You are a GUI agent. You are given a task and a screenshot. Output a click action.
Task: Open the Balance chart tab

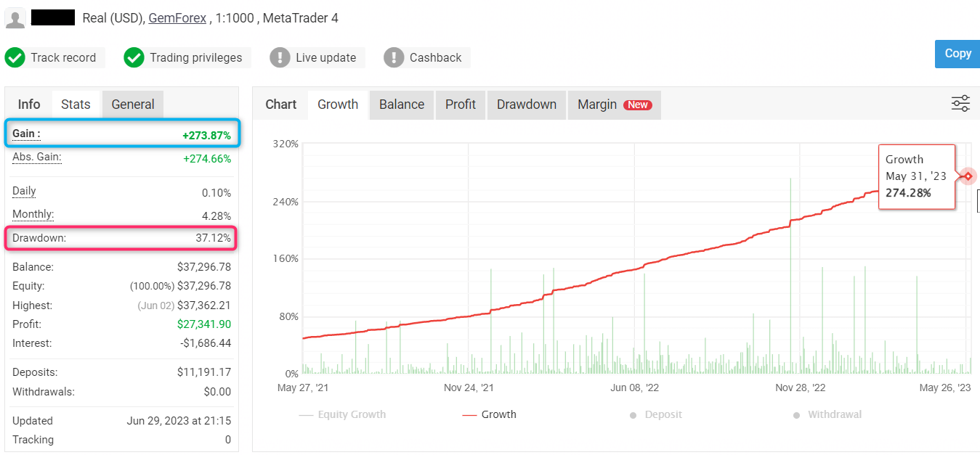(401, 104)
